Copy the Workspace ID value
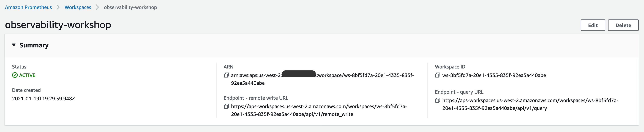Screen dimensions: 644x132 [438, 75]
